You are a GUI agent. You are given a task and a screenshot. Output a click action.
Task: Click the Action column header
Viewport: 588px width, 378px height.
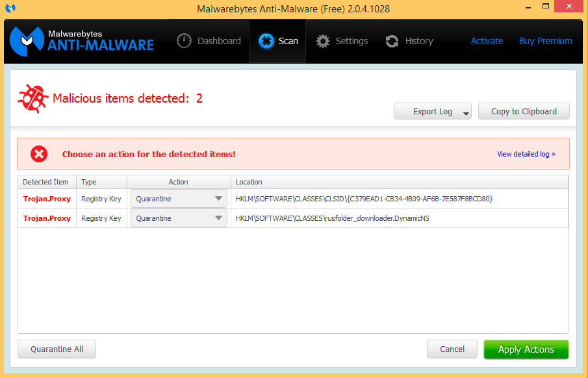tap(179, 182)
